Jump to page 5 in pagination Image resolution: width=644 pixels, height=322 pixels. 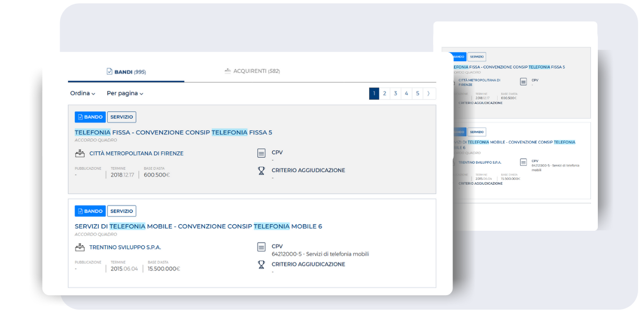tap(418, 93)
